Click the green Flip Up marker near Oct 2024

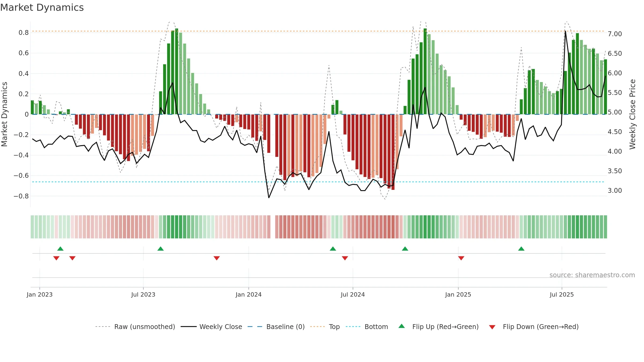(405, 249)
